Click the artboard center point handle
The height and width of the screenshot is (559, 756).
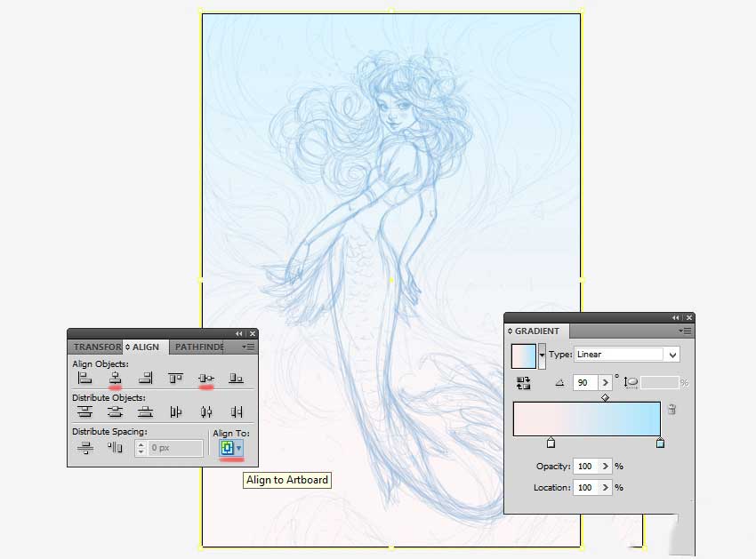[391, 280]
